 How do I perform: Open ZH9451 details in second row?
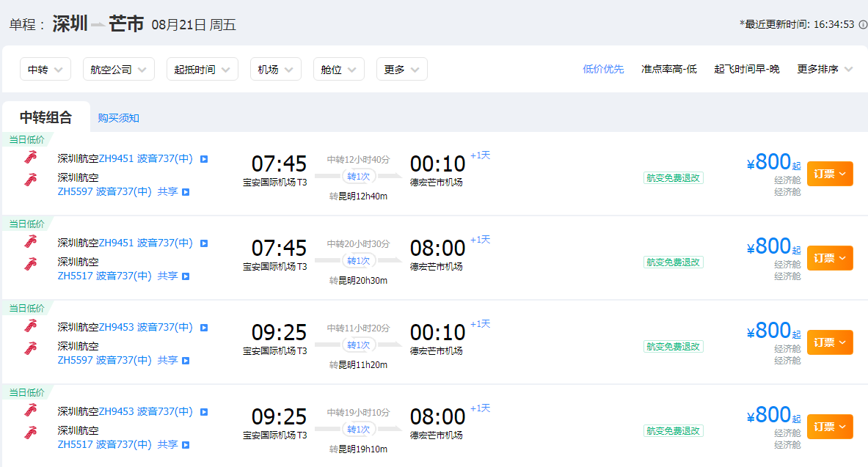[x=145, y=243]
